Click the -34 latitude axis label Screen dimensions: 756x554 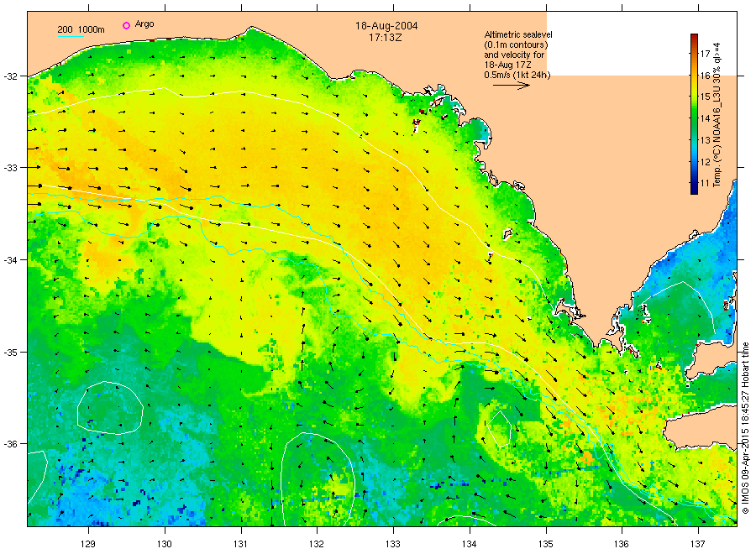tap(11, 260)
